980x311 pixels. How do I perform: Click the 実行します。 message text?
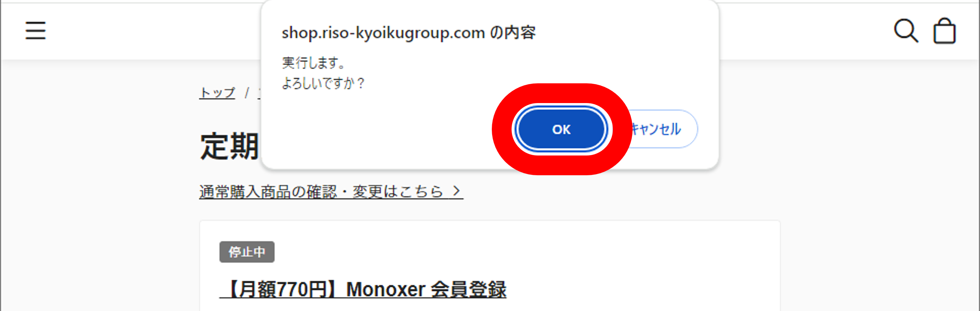(313, 63)
